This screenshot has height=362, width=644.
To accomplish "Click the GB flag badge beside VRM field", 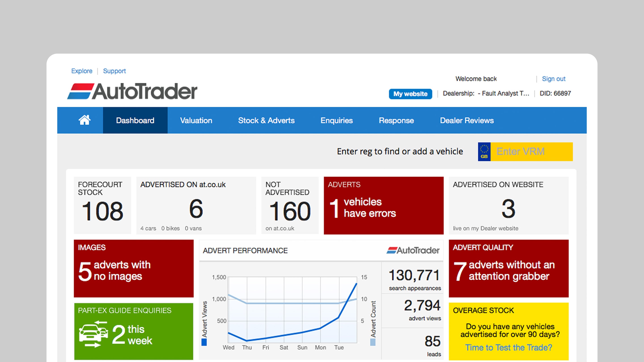I will (484, 152).
